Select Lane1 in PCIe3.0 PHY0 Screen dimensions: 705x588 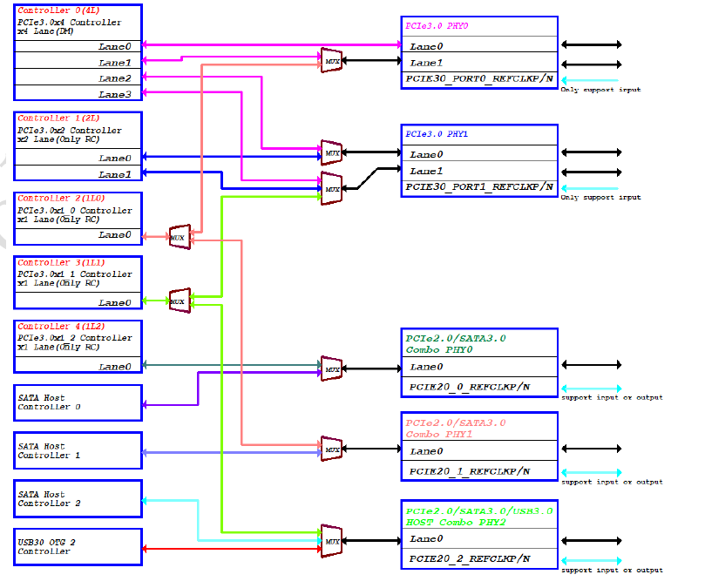coord(426,63)
